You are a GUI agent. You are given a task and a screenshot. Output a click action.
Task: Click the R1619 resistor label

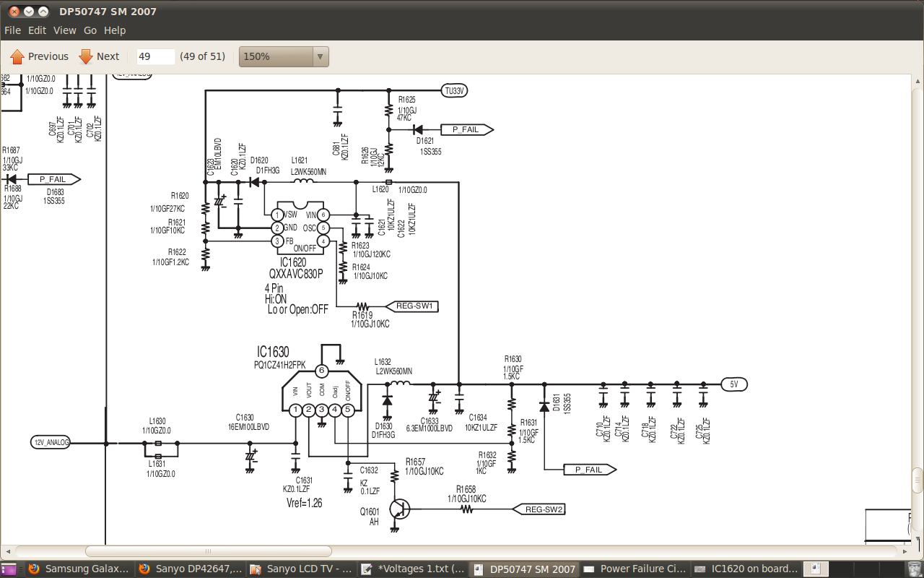click(362, 316)
